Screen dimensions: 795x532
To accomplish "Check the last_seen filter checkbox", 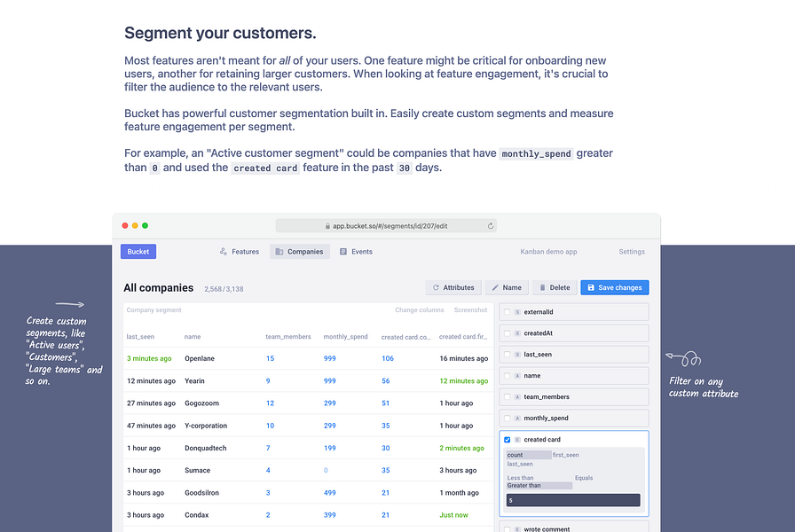I will (507, 355).
